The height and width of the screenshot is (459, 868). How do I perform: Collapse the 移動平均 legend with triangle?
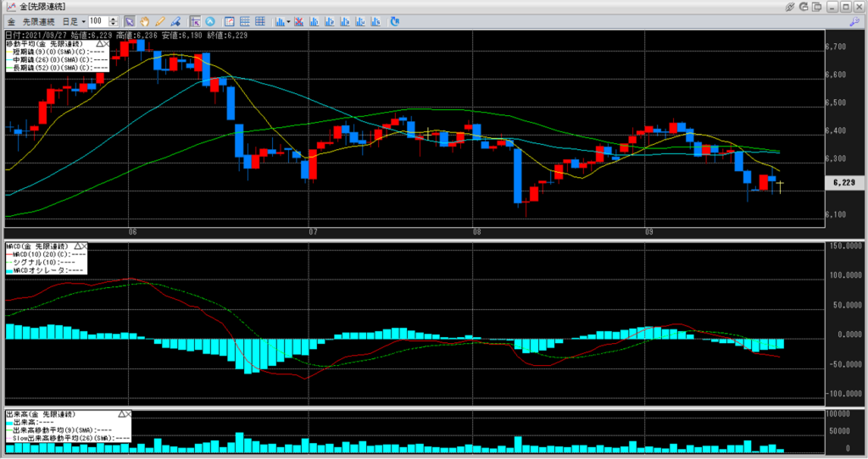pyautogui.click(x=99, y=44)
